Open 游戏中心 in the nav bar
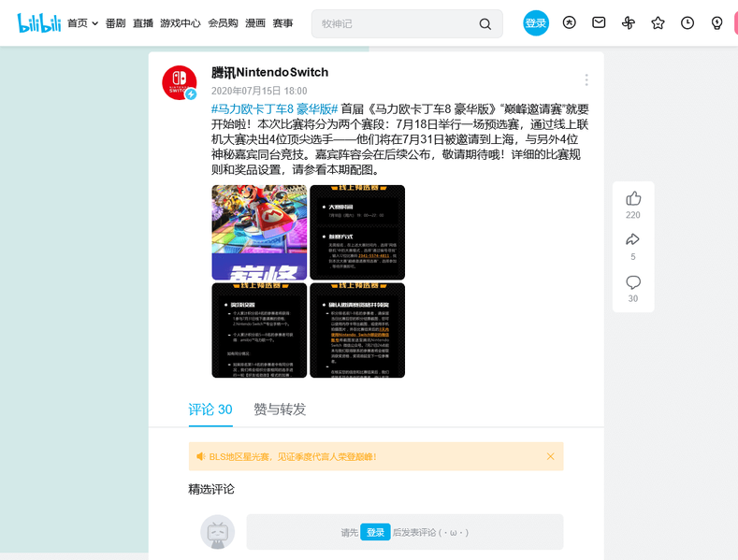738x560 pixels. pos(181,23)
